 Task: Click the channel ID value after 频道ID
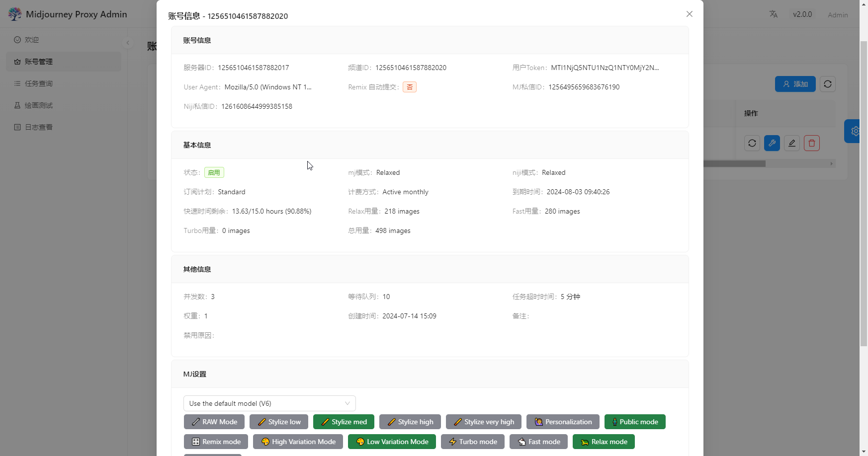click(x=411, y=68)
